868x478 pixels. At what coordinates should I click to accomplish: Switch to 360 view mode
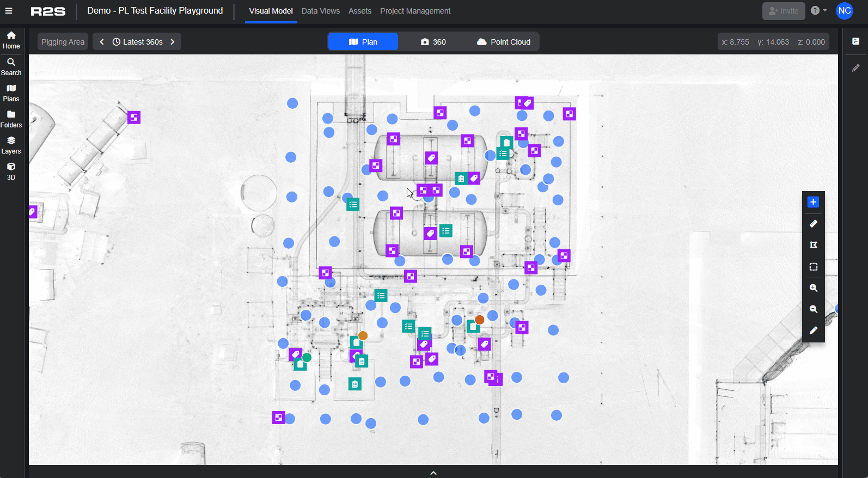coord(433,42)
